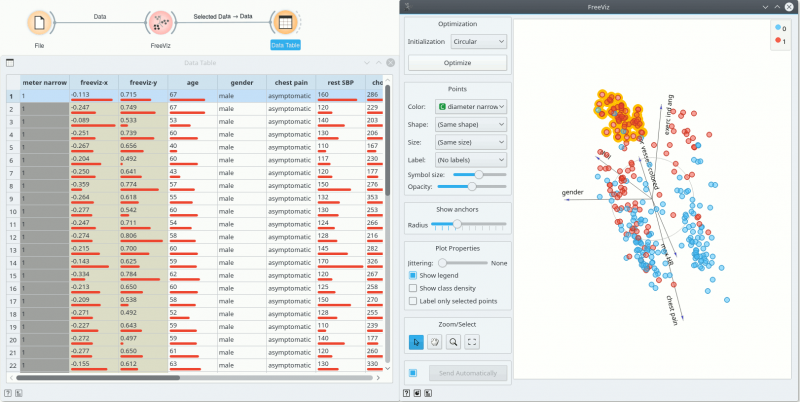
Task: Choose the arrow select tool
Action: pos(417,341)
